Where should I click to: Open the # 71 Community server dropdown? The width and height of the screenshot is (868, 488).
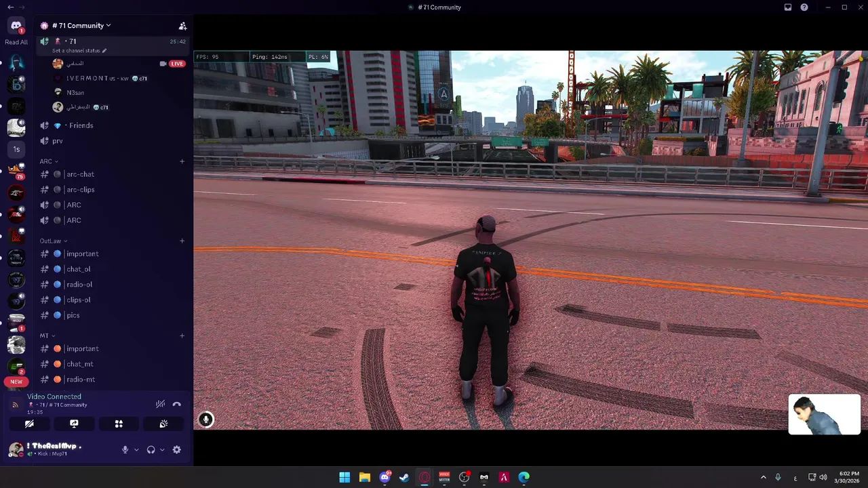pyautogui.click(x=81, y=26)
